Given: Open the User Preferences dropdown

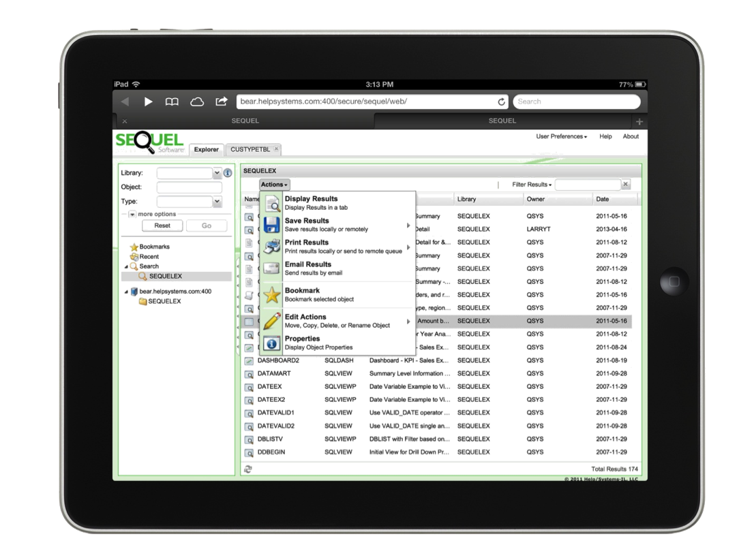Looking at the screenshot, I should pyautogui.click(x=562, y=136).
